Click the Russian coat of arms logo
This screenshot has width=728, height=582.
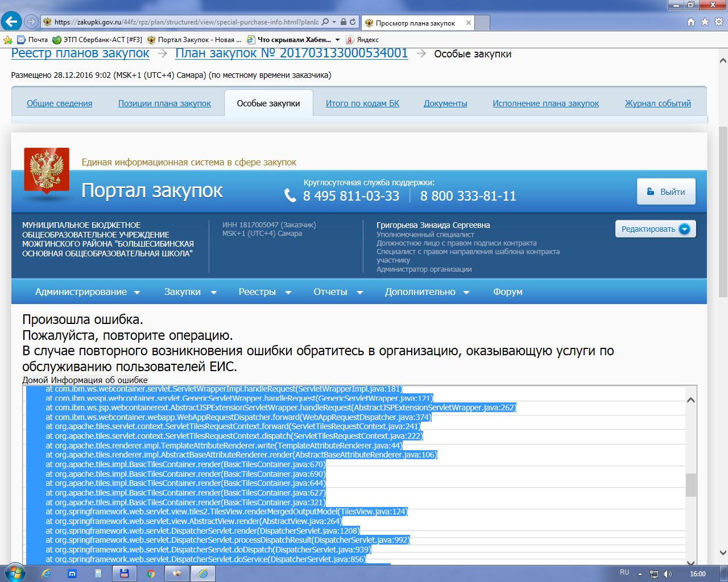click(46, 170)
